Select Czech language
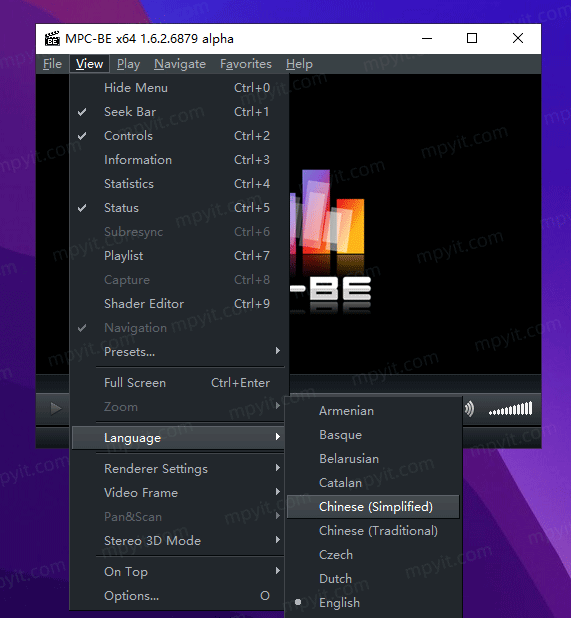 click(x=373, y=555)
